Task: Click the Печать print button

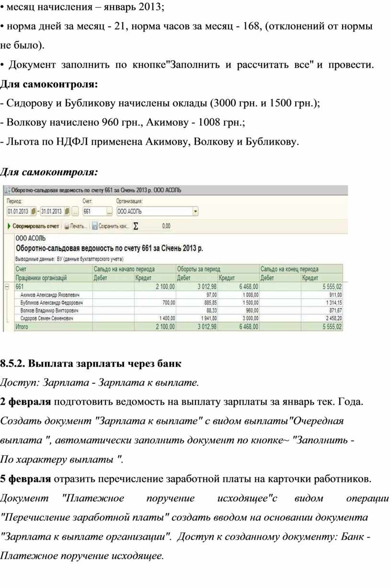Action: (x=76, y=225)
